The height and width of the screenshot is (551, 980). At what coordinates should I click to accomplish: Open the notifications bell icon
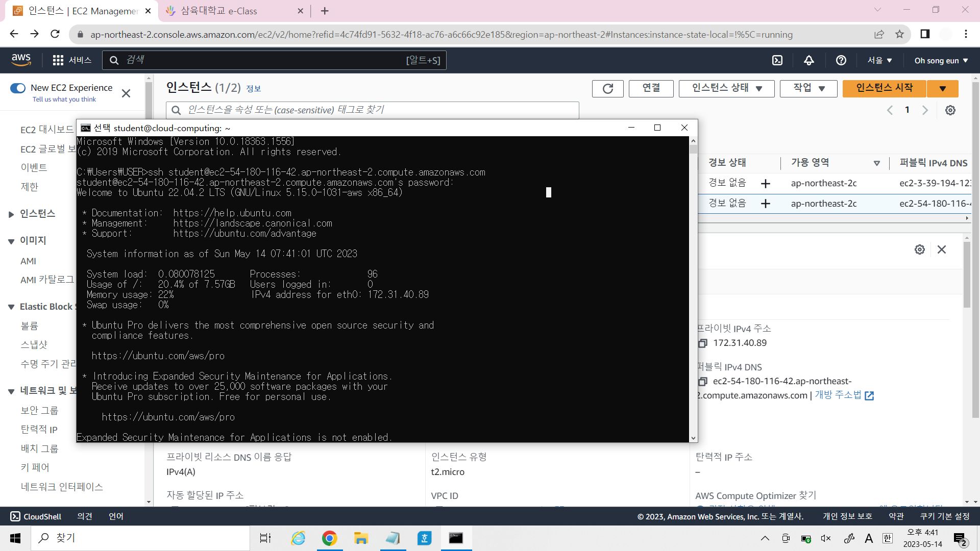click(809, 60)
